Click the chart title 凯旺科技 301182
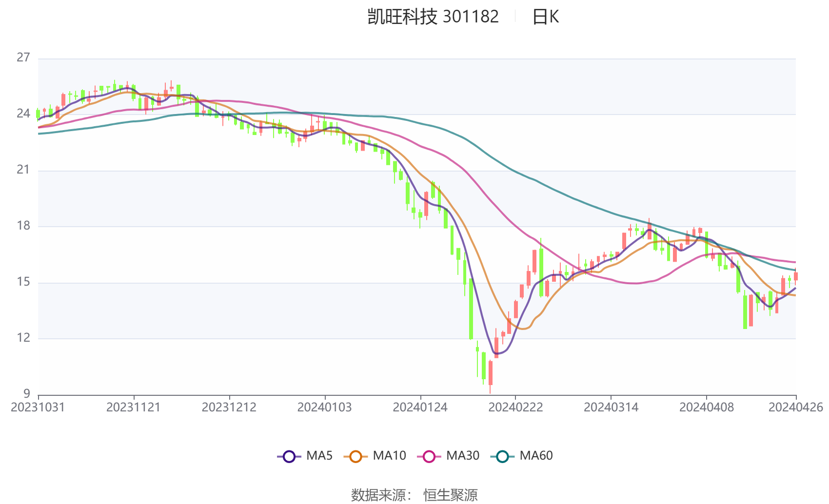Screen dimensions: 829x504 coord(433,17)
